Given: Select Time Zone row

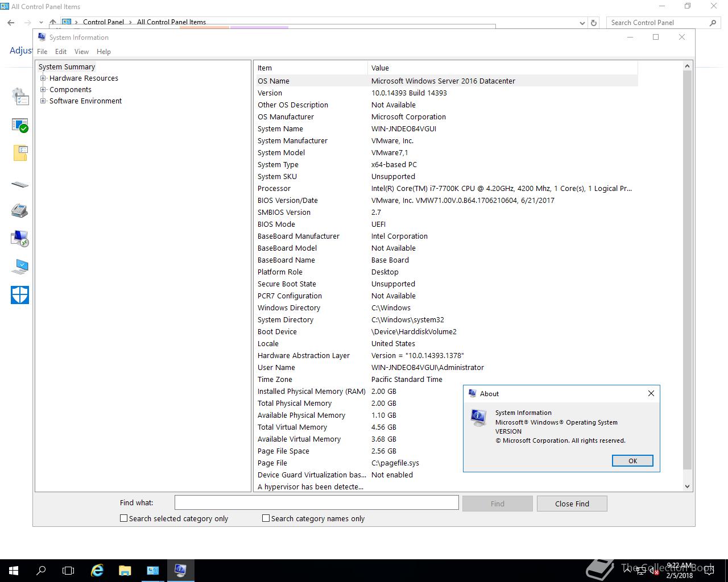Looking at the screenshot, I should coord(446,379).
